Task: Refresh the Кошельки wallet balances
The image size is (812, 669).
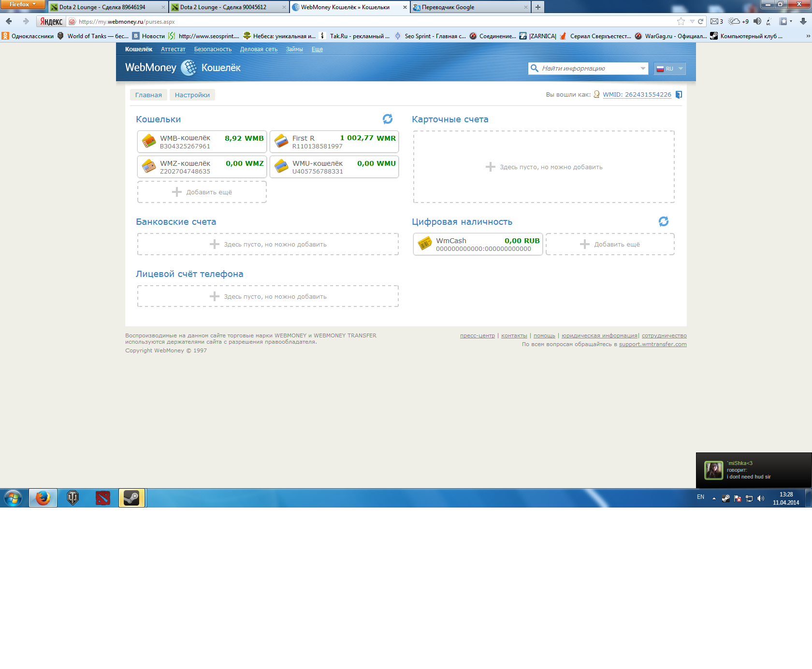Action: click(388, 119)
